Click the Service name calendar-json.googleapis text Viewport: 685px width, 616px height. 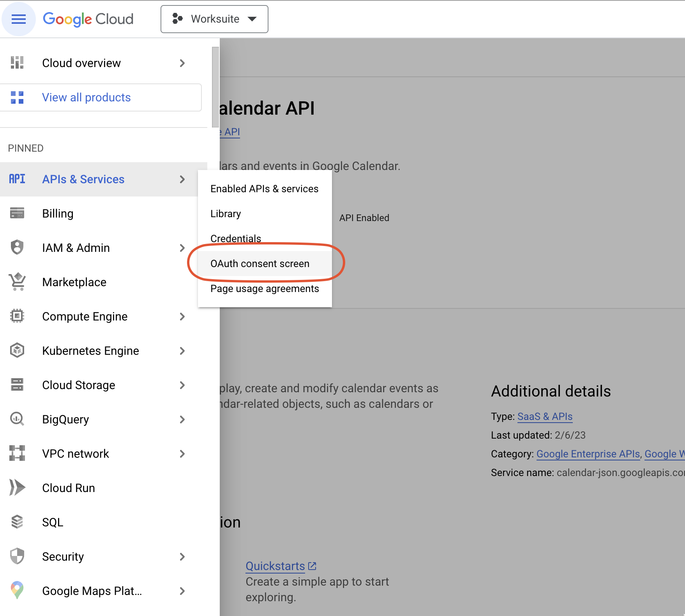click(x=588, y=473)
